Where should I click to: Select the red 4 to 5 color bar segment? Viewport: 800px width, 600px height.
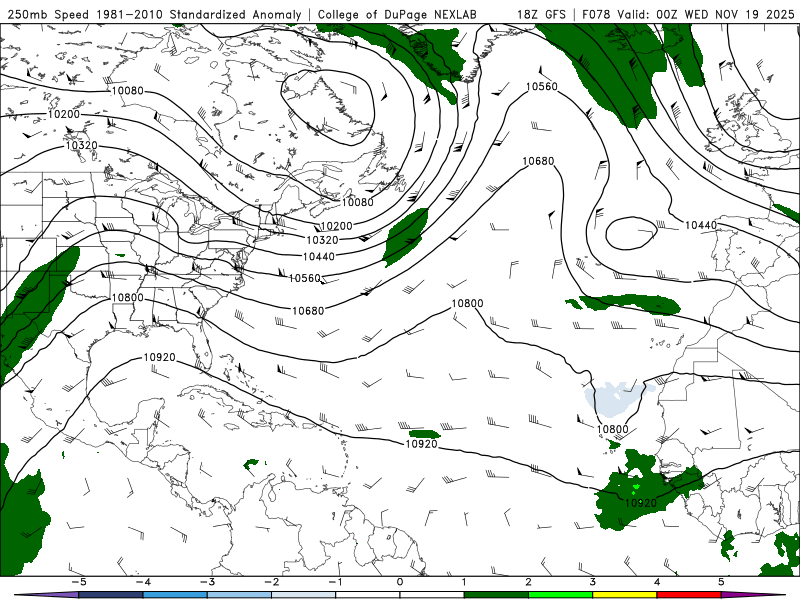tap(689, 595)
